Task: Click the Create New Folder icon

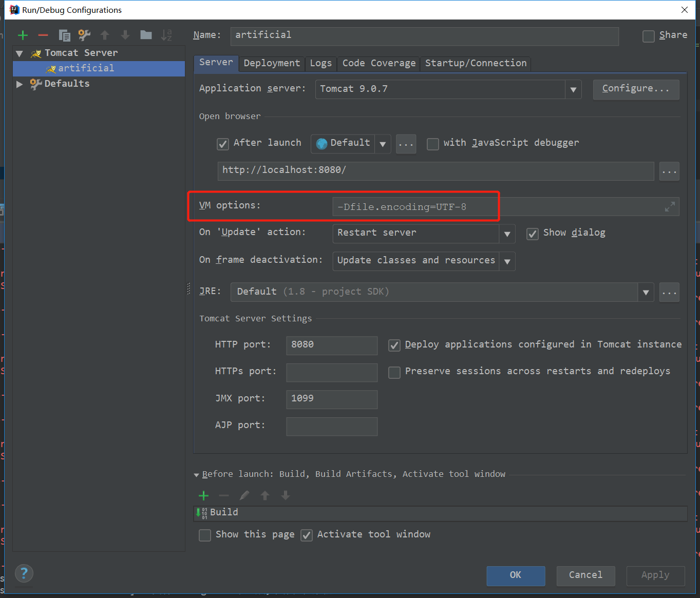Action: [146, 35]
